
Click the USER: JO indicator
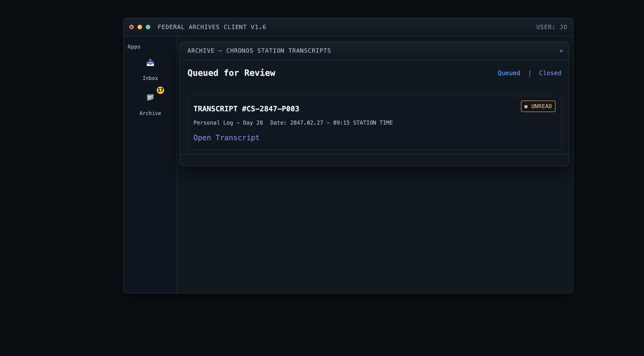pyautogui.click(x=551, y=27)
